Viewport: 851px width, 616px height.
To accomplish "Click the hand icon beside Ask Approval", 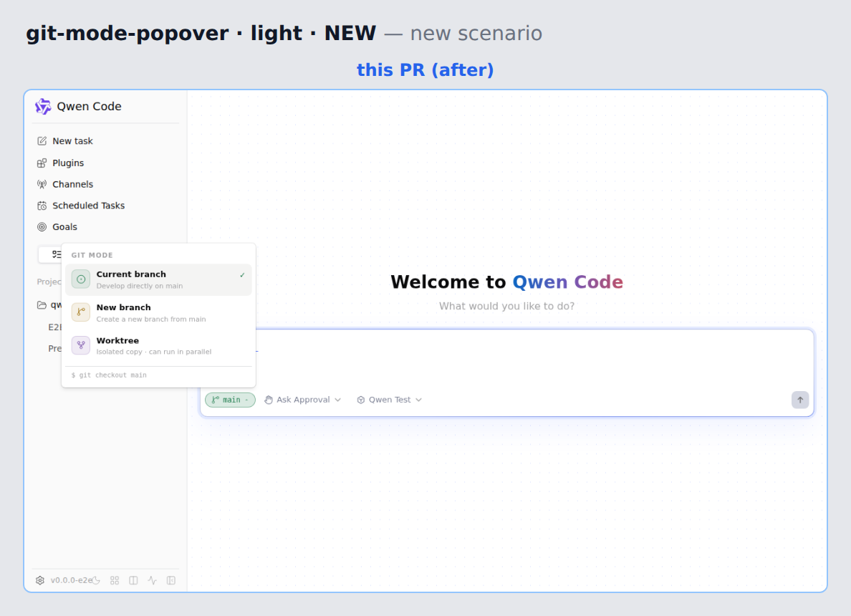I will (269, 400).
